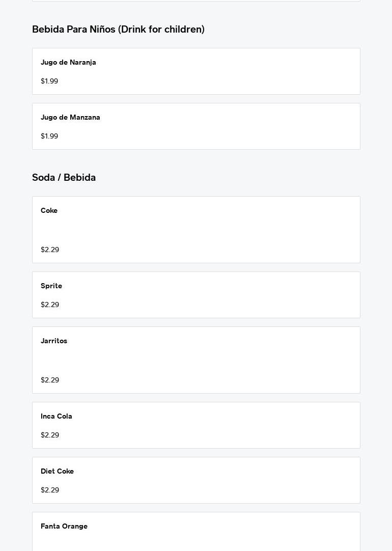Image resolution: width=392 pixels, height=551 pixels.
Task: Click the Soda / Bebida section heading
Action: 64,178
